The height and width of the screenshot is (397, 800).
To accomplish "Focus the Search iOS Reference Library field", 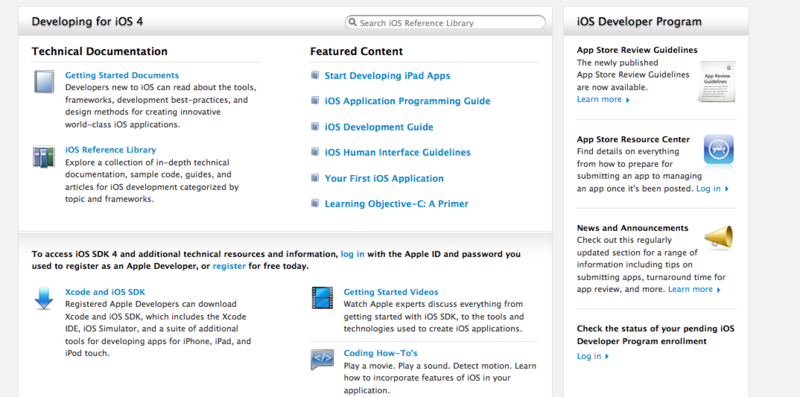I will pyautogui.click(x=445, y=22).
